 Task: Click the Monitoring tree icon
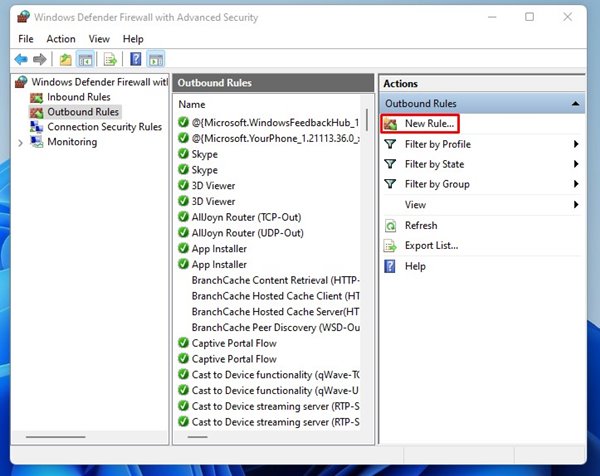[37, 142]
